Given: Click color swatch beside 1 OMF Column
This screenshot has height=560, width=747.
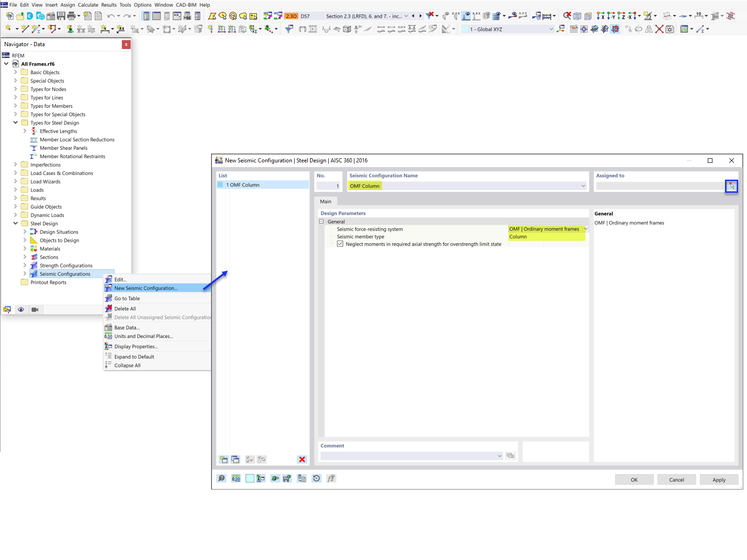Looking at the screenshot, I should point(220,185).
